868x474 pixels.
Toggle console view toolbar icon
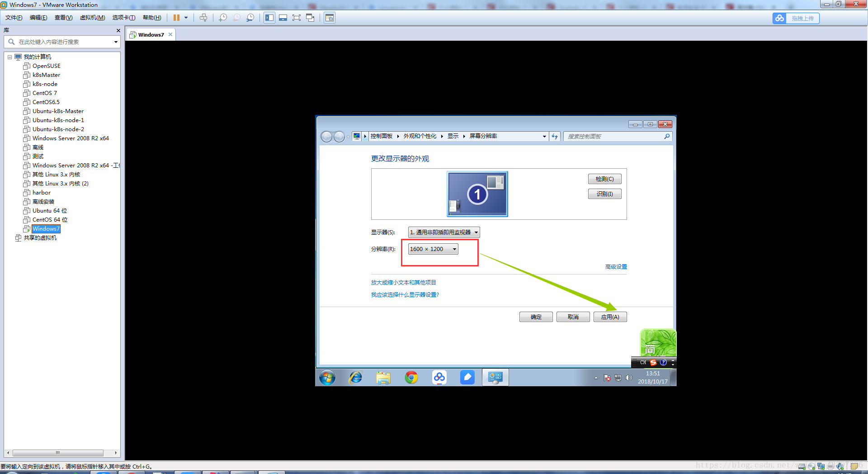[x=330, y=18]
